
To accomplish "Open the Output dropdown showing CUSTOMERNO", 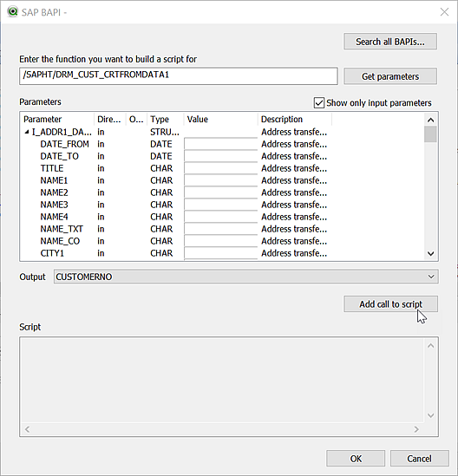I will [246, 277].
